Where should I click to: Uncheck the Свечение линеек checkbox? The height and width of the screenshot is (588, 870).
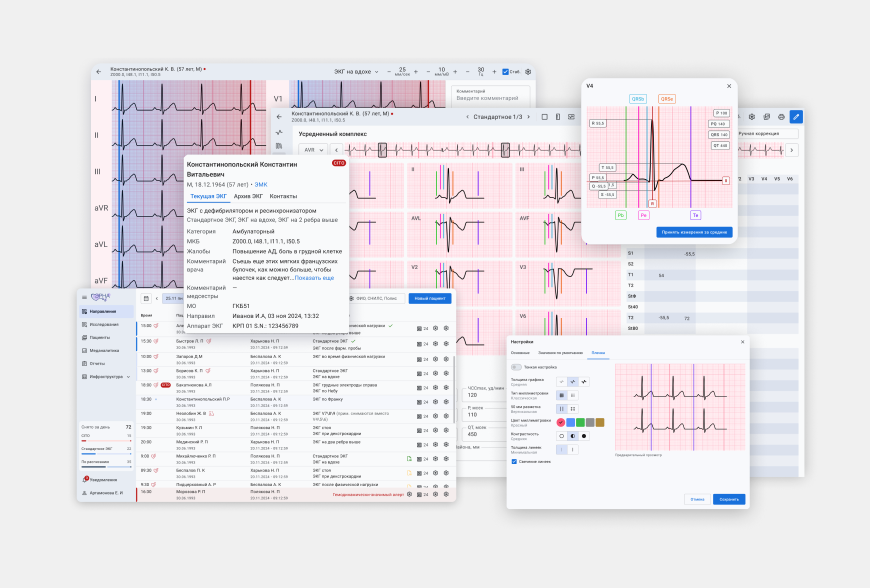[514, 461]
